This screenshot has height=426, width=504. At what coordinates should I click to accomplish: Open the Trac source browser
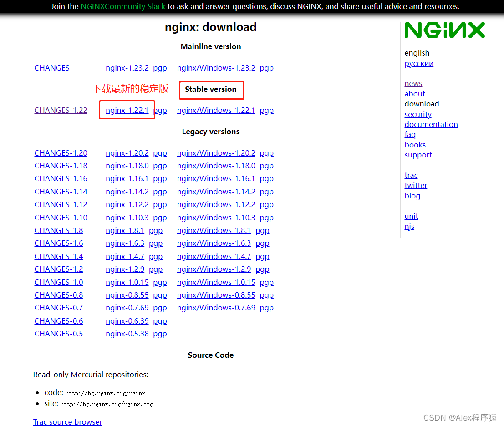(x=67, y=422)
